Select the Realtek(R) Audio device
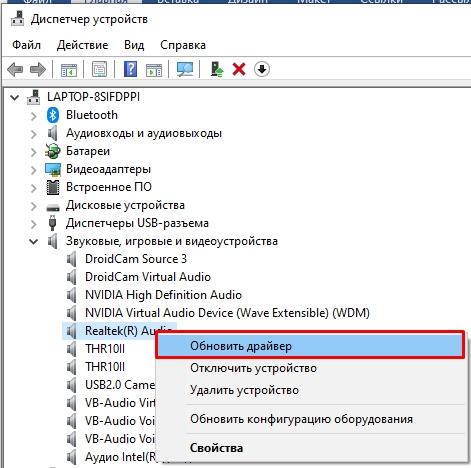This screenshot has height=468, width=471. [x=119, y=331]
